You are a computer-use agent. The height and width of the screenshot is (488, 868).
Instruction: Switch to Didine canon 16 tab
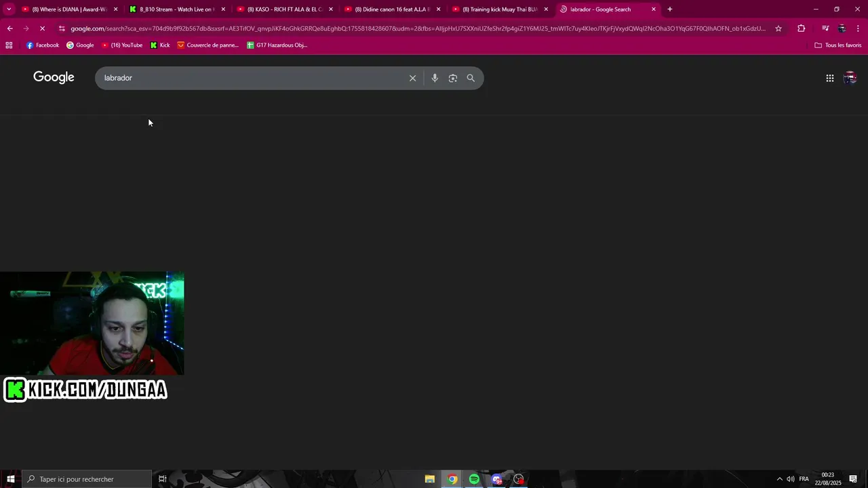pyautogui.click(x=393, y=9)
